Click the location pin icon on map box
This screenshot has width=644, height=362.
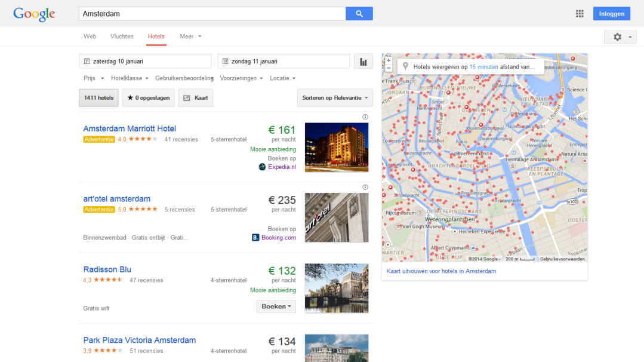click(405, 66)
